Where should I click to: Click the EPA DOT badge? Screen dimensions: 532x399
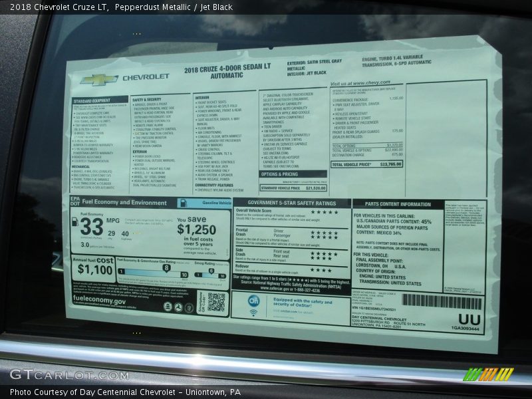click(75, 201)
